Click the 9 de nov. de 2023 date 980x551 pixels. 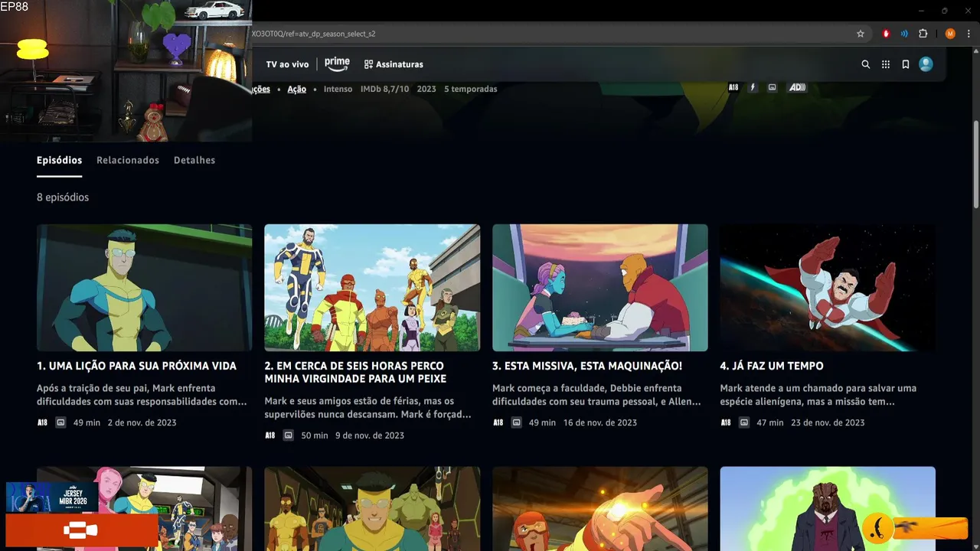click(x=370, y=435)
